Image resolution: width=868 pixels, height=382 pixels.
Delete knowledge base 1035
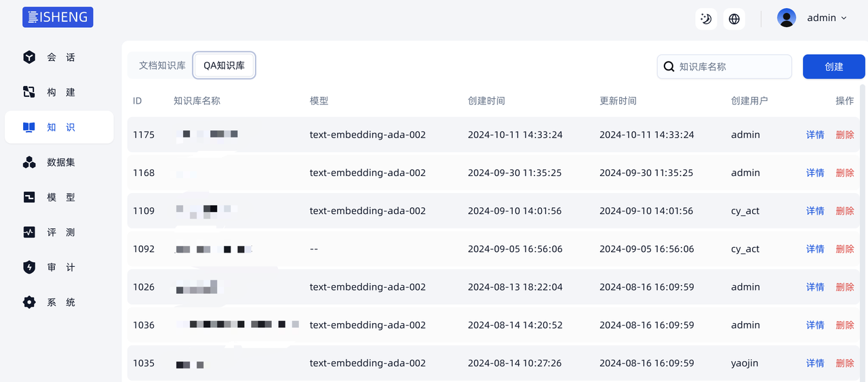pyautogui.click(x=845, y=363)
